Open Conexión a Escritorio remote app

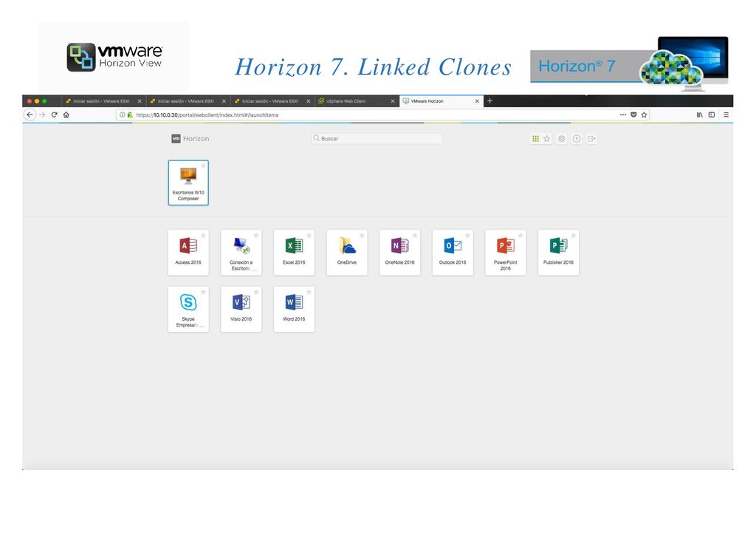241,252
